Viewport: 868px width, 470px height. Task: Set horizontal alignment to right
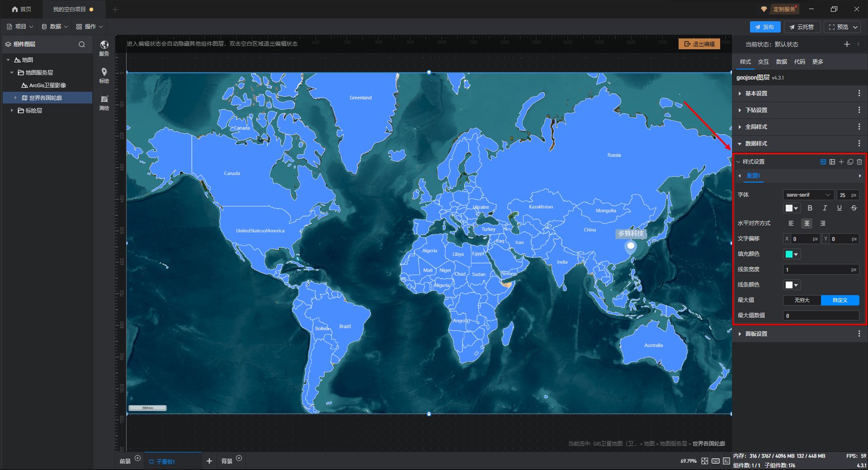[x=823, y=223]
